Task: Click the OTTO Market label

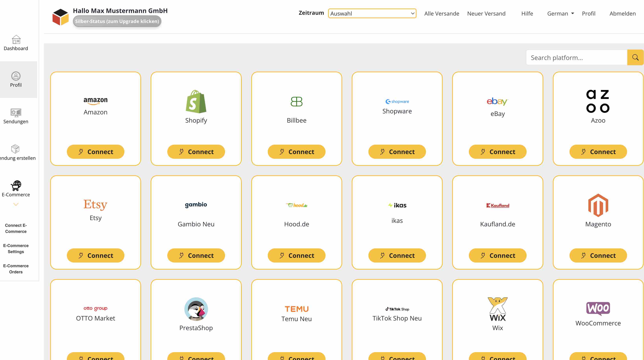Action: click(96, 318)
